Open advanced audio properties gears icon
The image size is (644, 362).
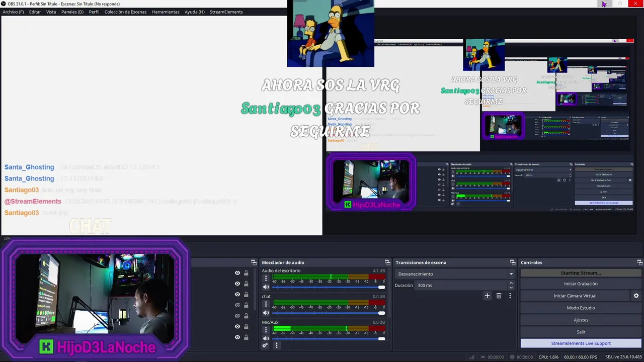click(x=265, y=345)
